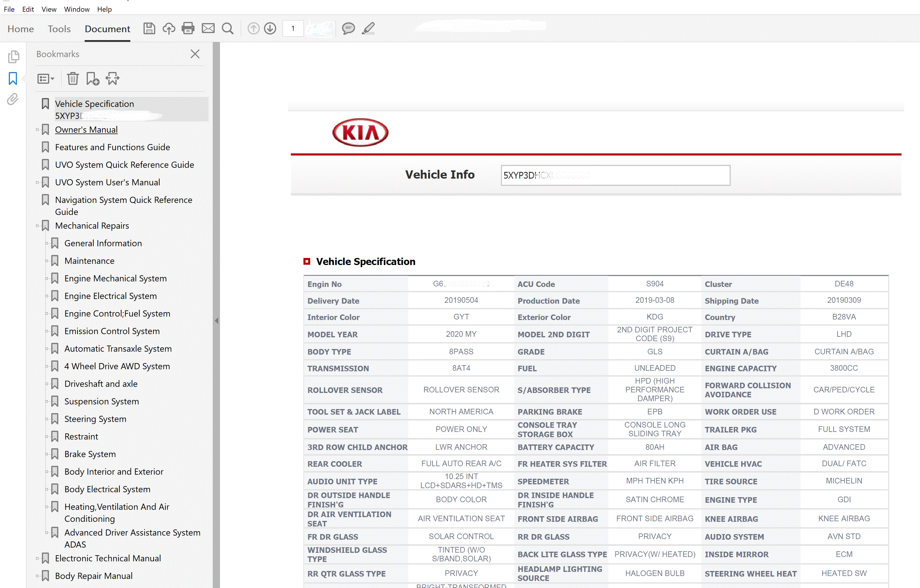Viewport: 920px width, 588px height.
Task: Select Emission Control System bookmark
Action: click(x=112, y=332)
